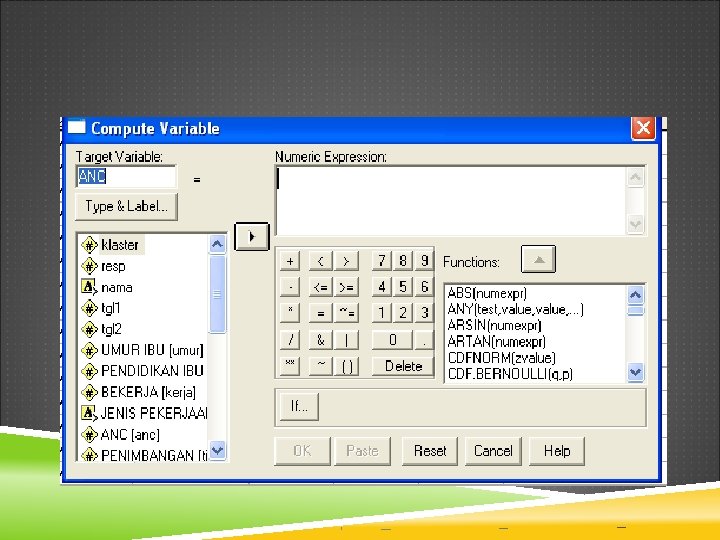Viewport: 720px width, 540px height.
Task: Click the less-than operator key
Action: pyautogui.click(x=321, y=261)
